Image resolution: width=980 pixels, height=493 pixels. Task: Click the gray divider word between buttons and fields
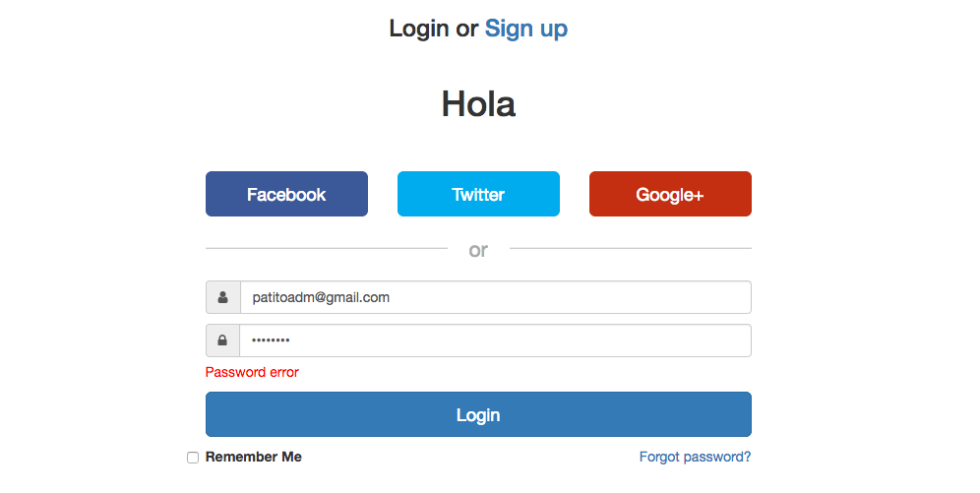coord(478,250)
